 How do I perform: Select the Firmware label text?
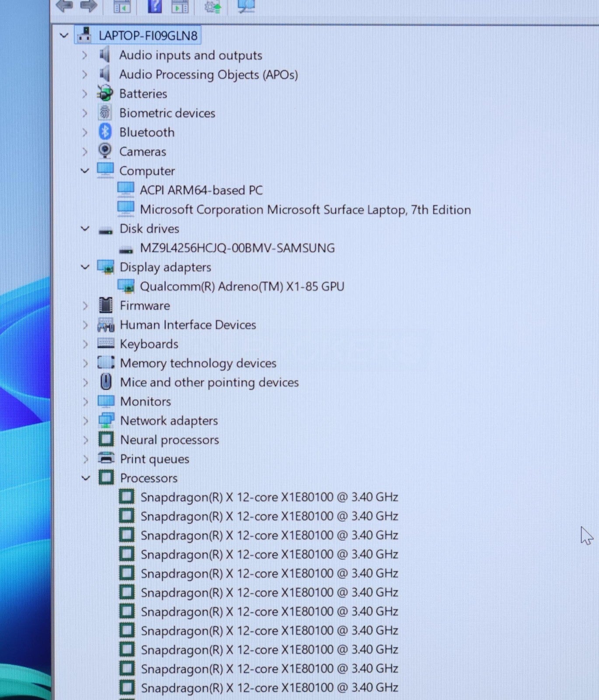coord(145,305)
